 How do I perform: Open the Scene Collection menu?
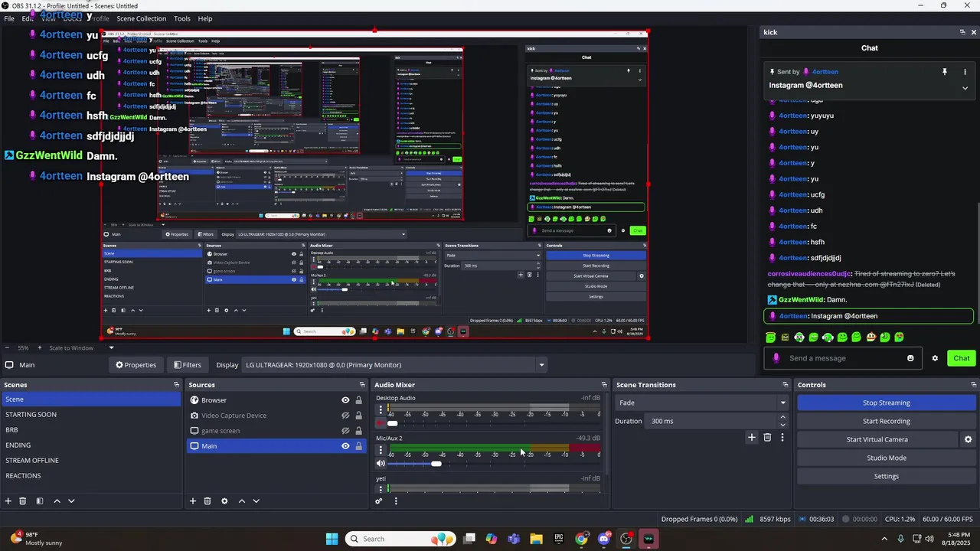(141, 18)
